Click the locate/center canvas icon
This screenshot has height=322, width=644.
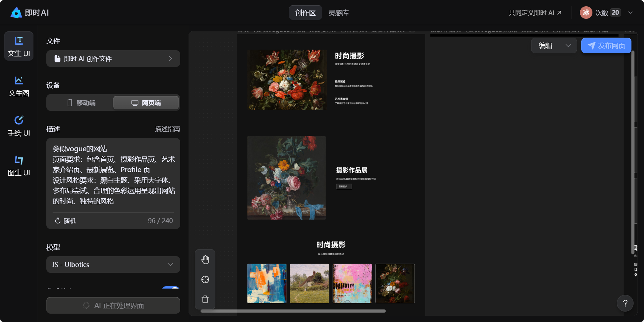point(205,279)
